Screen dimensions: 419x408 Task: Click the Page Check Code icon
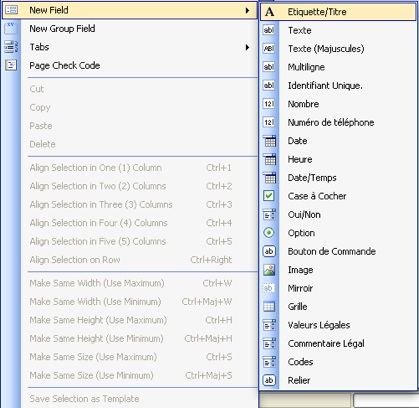[x=11, y=65]
